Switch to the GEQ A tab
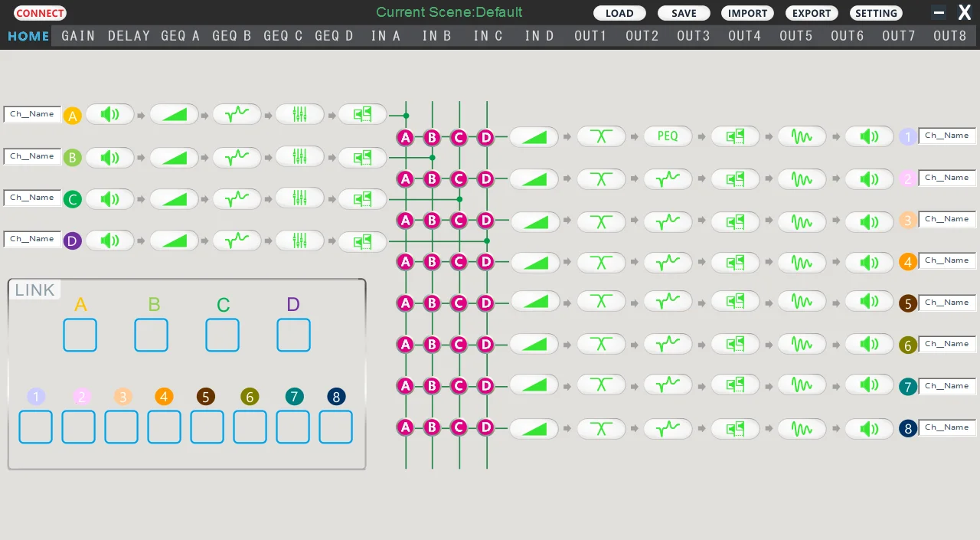The width and height of the screenshot is (980, 540). pyautogui.click(x=181, y=36)
